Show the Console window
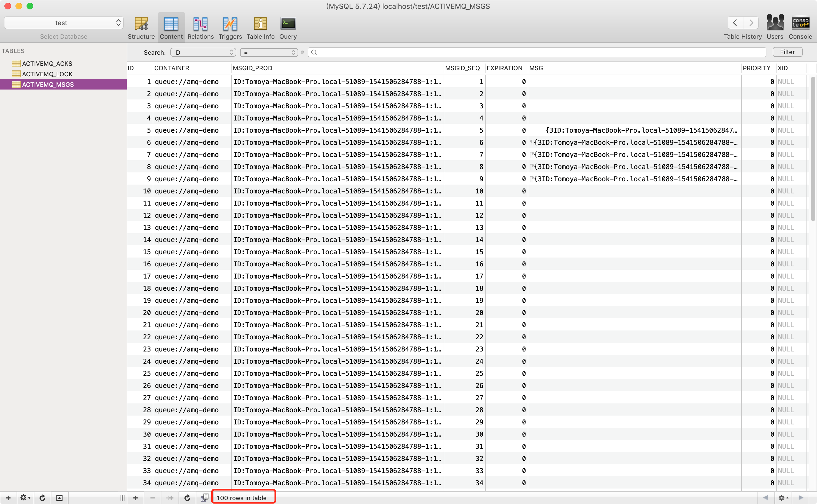This screenshot has height=504, width=817. click(800, 27)
